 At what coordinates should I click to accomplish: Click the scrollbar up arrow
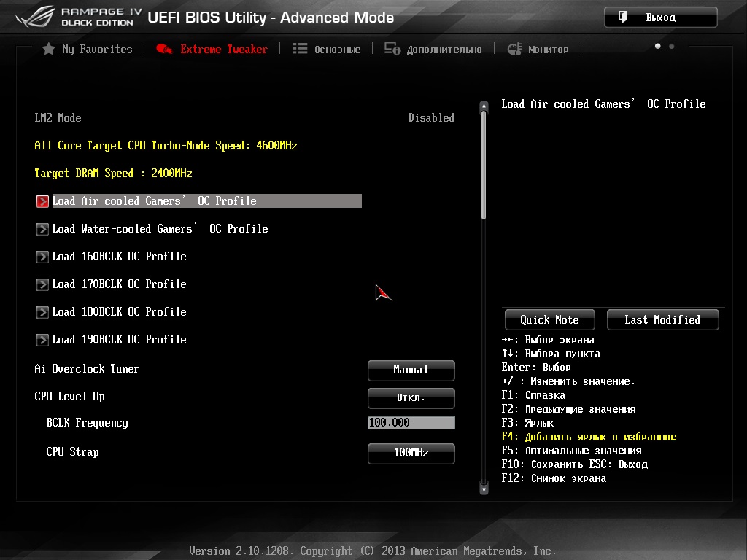tap(484, 106)
